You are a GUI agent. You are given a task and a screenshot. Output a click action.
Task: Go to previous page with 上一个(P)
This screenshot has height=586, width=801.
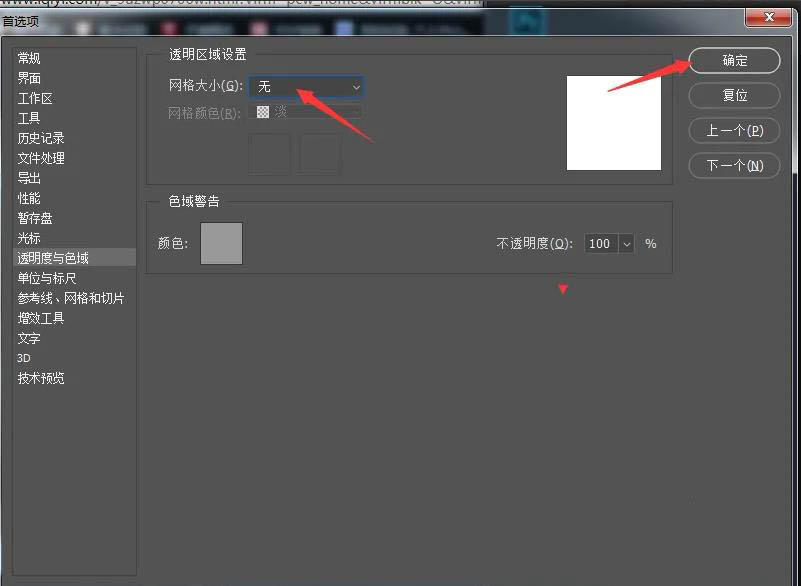point(734,130)
